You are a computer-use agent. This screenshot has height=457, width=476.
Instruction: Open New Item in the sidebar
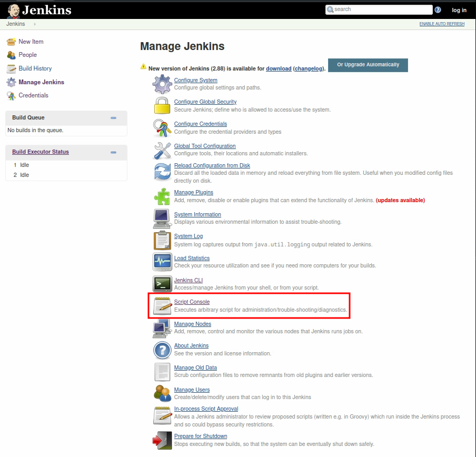pos(31,42)
